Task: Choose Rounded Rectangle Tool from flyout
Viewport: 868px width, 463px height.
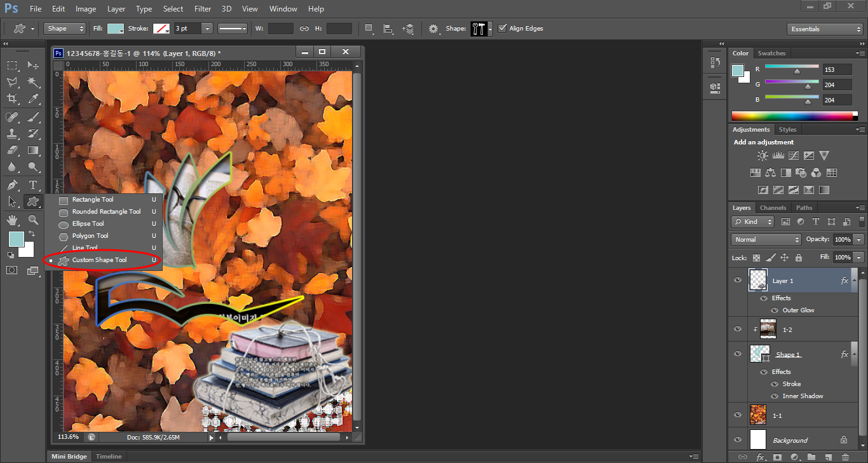Action: (x=106, y=212)
